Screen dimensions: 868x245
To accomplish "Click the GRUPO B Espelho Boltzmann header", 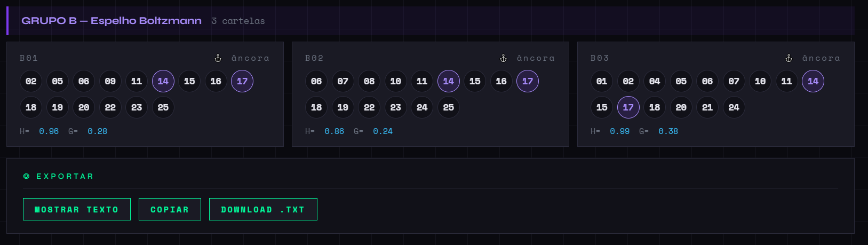I will 111,21.
